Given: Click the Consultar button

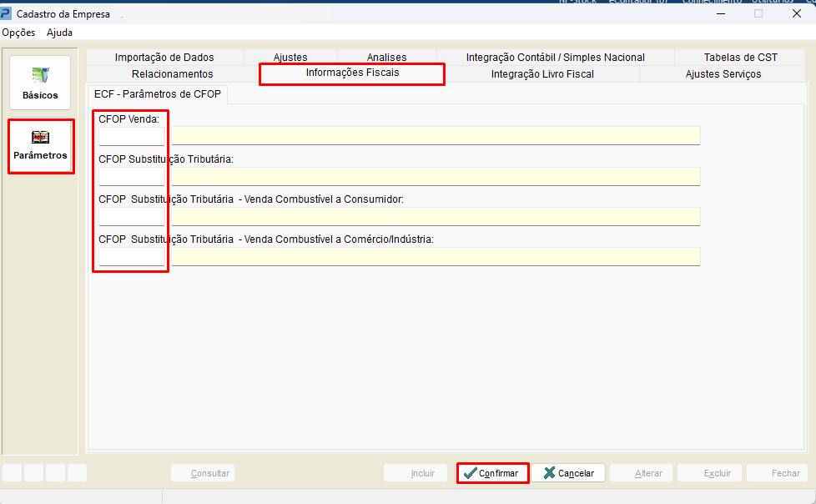Looking at the screenshot, I should (203, 473).
